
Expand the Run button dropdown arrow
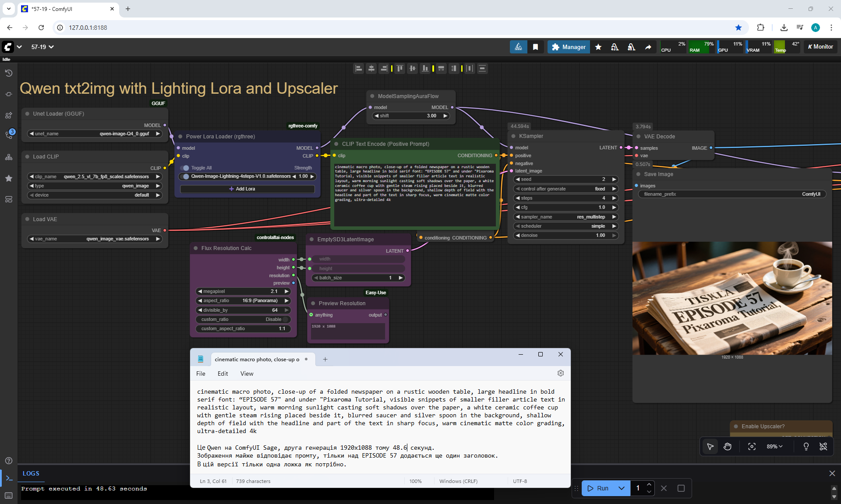click(621, 488)
